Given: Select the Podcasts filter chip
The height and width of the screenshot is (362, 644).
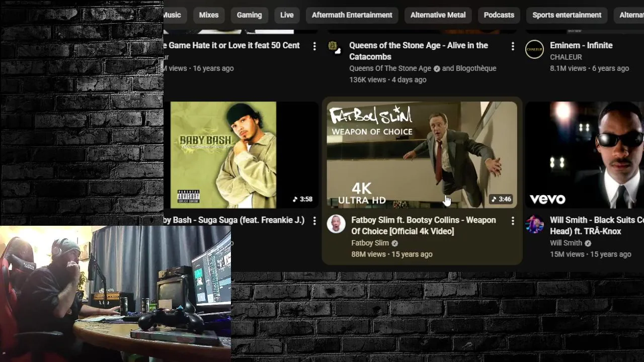Looking at the screenshot, I should [x=499, y=15].
